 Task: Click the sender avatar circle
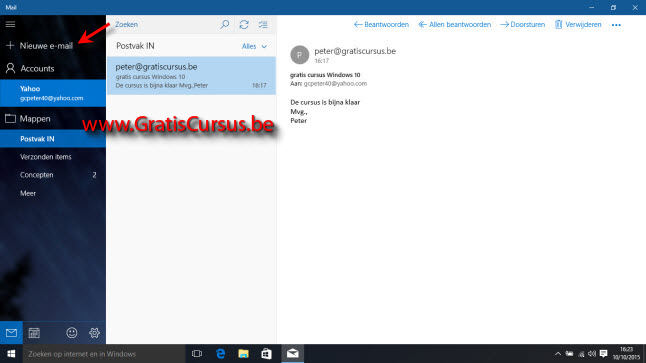(300, 55)
